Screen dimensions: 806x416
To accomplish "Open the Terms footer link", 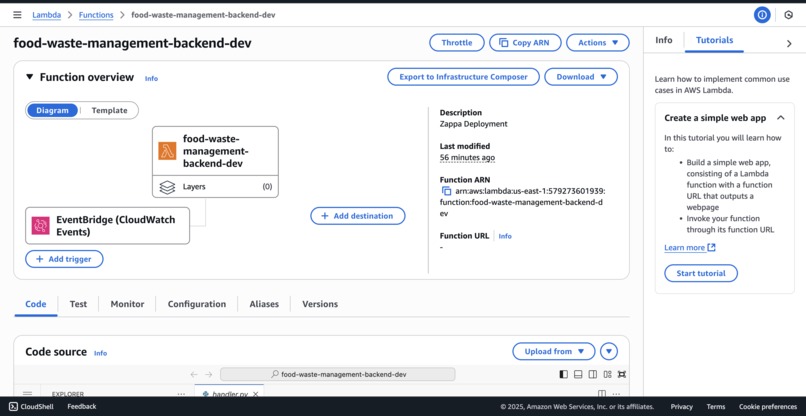I will tap(716, 406).
